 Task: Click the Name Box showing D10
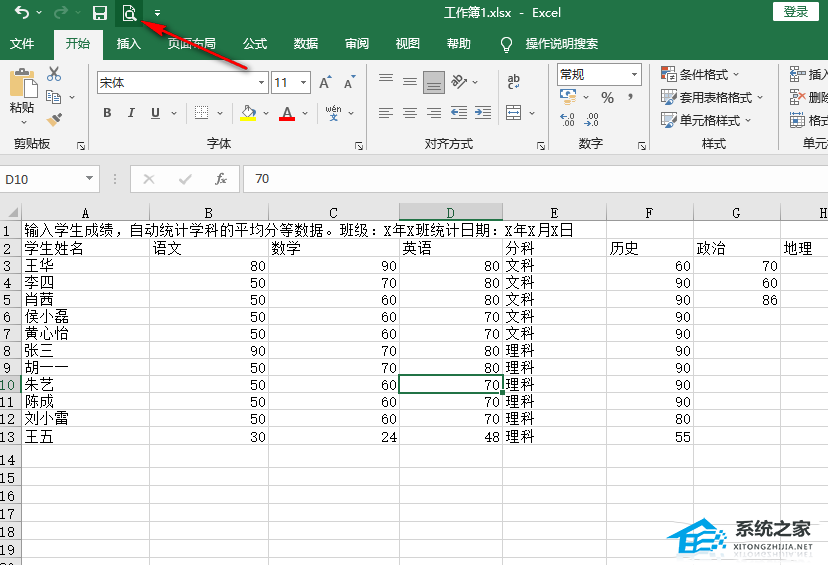tap(49, 179)
